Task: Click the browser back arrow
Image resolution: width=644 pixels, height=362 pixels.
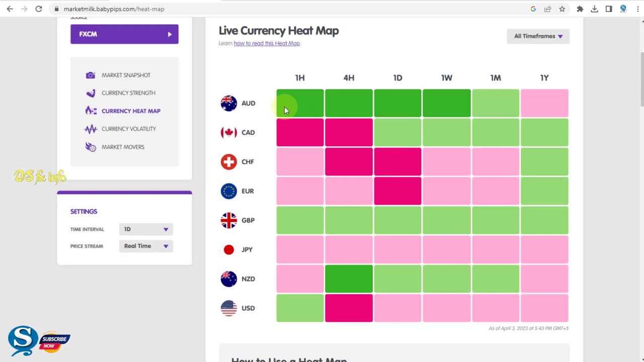Action: (10, 9)
